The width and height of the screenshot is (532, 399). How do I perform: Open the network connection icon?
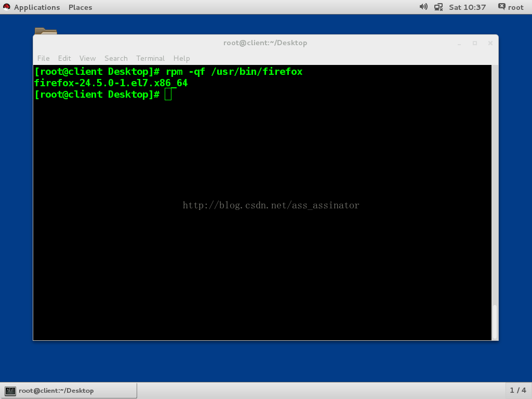pos(438,7)
